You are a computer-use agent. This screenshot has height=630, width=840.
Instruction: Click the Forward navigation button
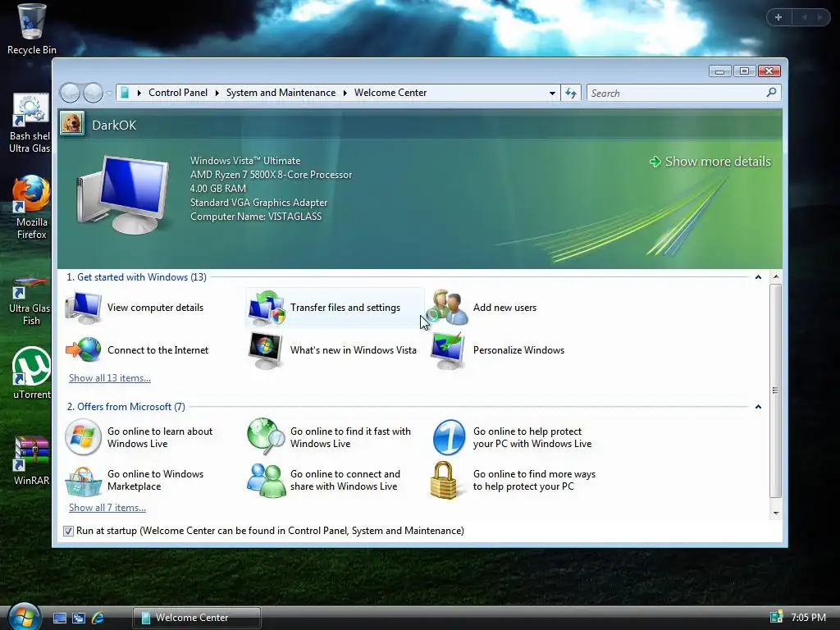coord(94,94)
